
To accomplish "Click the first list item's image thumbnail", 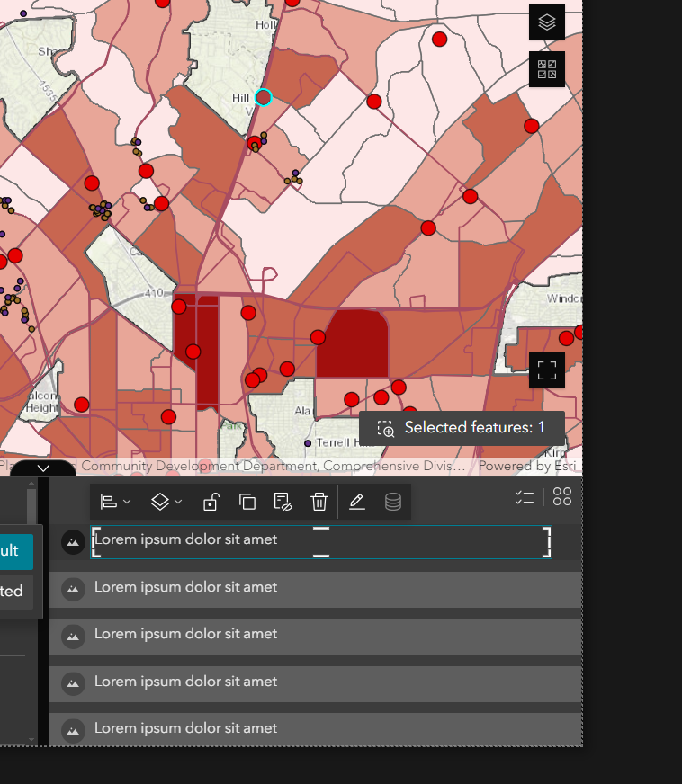I will 74,541.
